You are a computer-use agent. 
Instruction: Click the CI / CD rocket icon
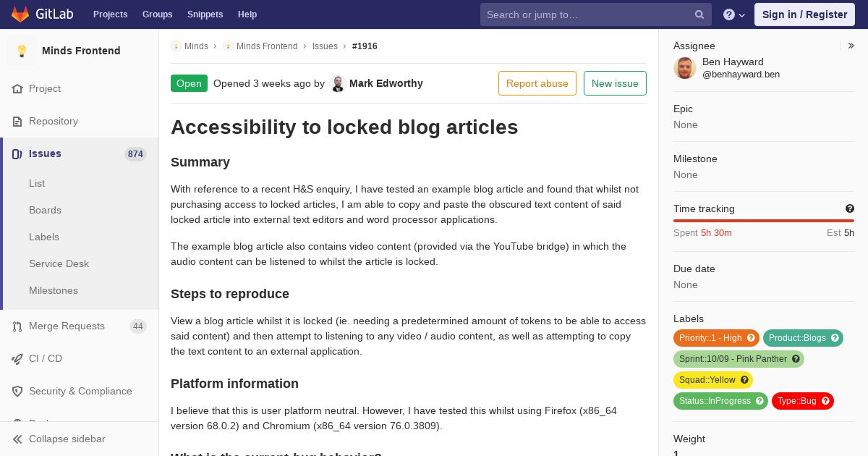point(17,358)
